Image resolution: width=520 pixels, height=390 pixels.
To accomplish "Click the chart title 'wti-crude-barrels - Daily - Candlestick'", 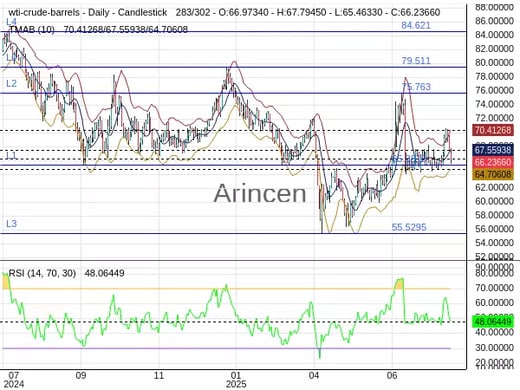I will coord(88,13).
